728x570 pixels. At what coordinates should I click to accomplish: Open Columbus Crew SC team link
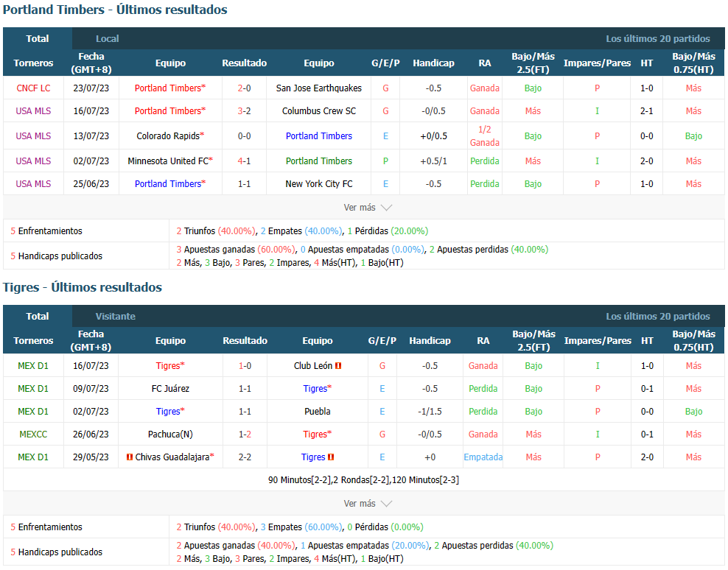[x=318, y=111]
